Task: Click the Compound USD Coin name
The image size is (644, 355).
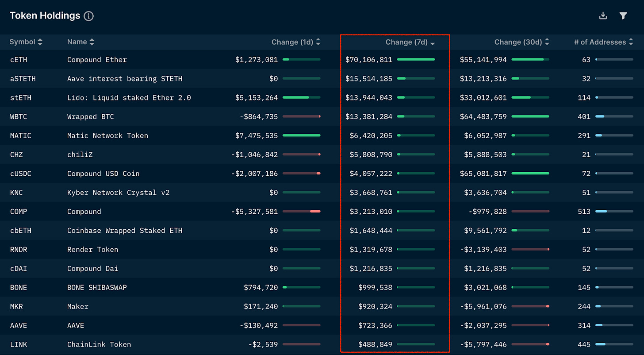Action: click(x=103, y=174)
